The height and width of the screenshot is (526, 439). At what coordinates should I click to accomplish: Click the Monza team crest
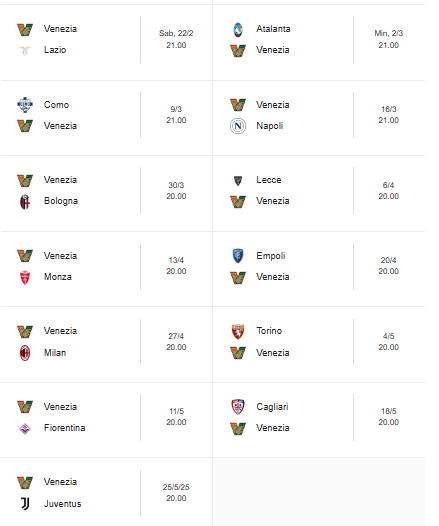click(x=25, y=277)
